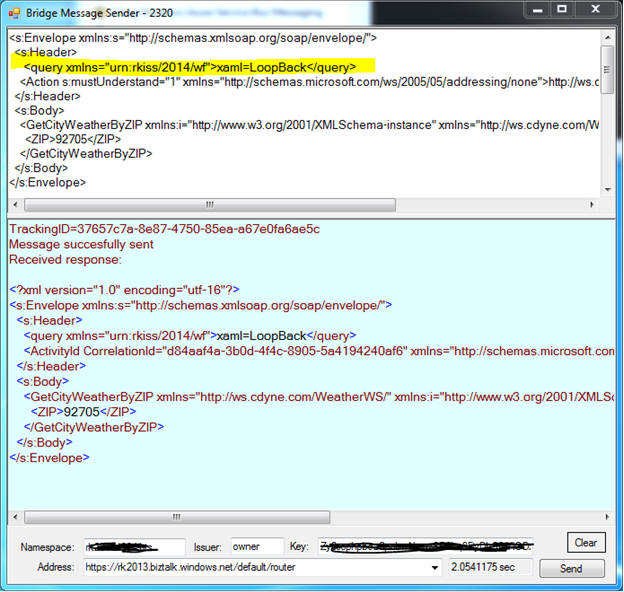
Task: Click request pane vertical scroll up arrow
Action: [x=607, y=37]
